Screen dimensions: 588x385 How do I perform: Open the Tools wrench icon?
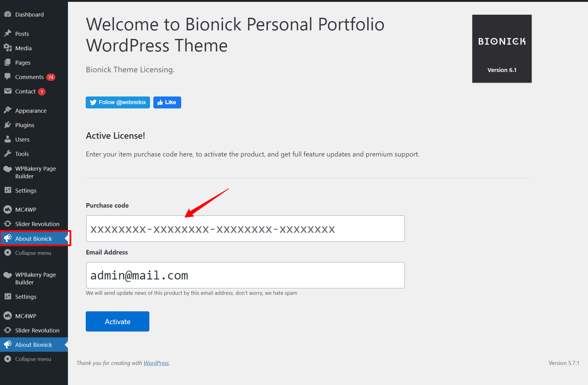pos(8,153)
